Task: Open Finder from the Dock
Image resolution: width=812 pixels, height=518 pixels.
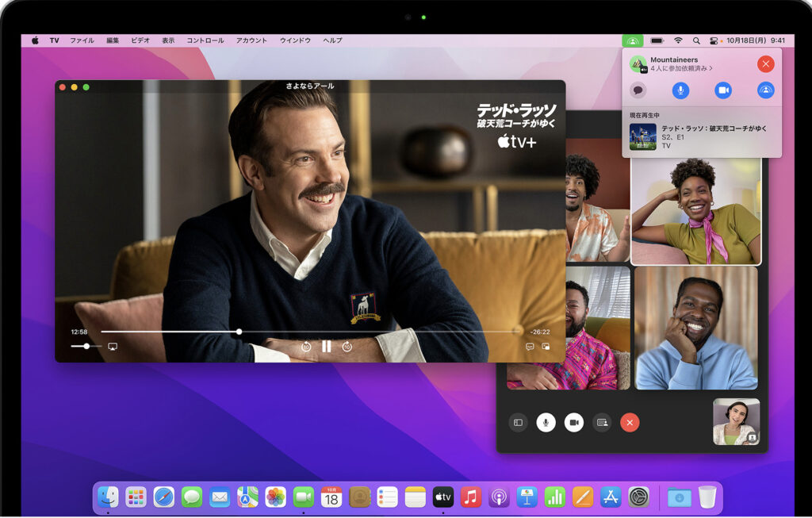Action: click(108, 497)
